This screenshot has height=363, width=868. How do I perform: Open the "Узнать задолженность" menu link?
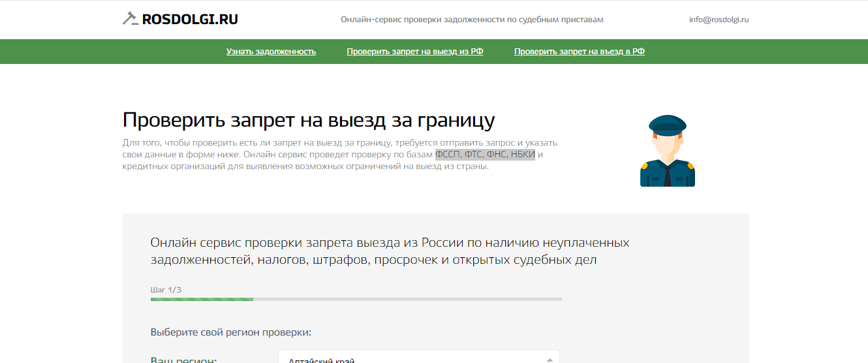click(271, 52)
